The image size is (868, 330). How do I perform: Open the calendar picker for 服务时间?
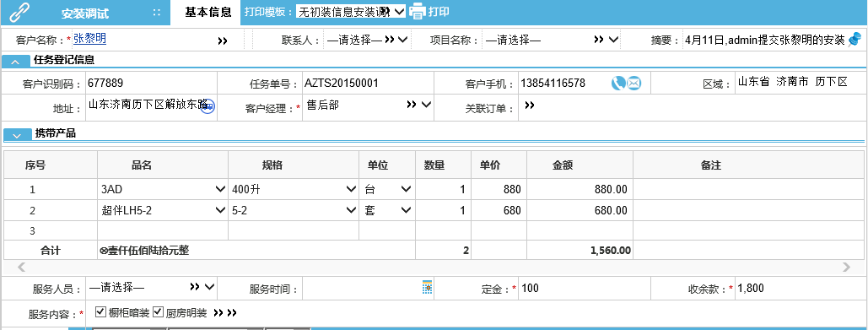(x=427, y=287)
